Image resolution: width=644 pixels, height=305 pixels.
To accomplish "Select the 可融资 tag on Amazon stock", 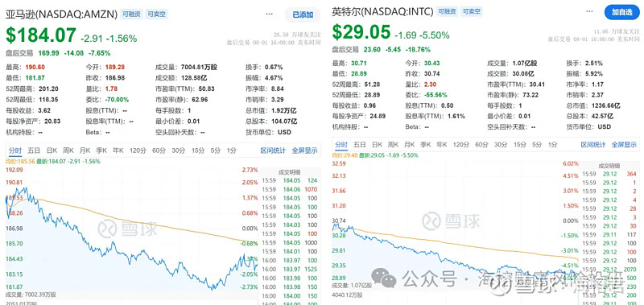I will [x=131, y=14].
